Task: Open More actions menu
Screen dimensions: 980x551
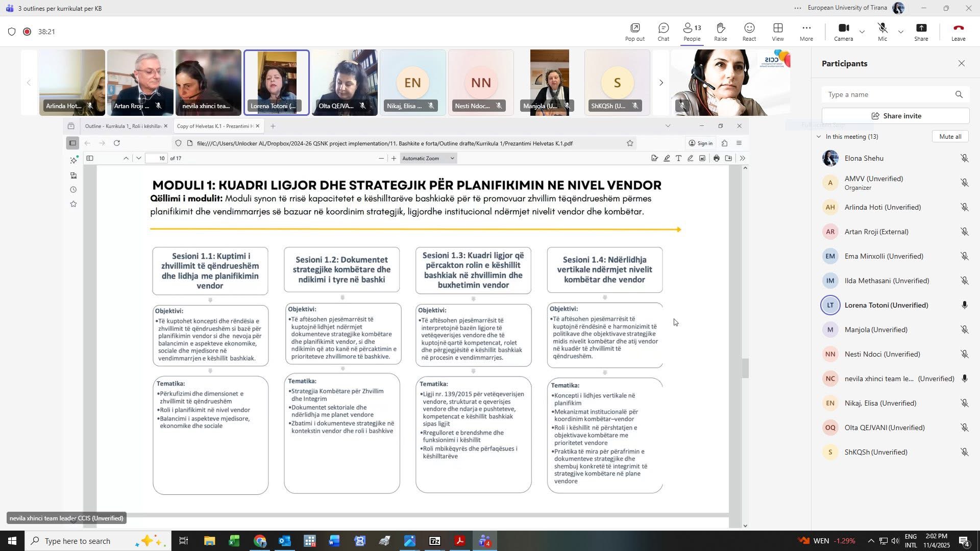Action: coord(806,32)
